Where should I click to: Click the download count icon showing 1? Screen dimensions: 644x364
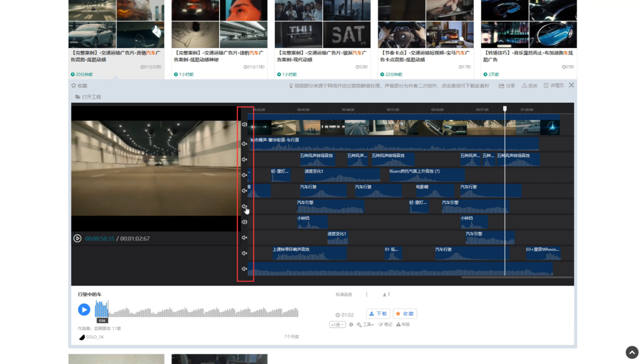coord(386,294)
